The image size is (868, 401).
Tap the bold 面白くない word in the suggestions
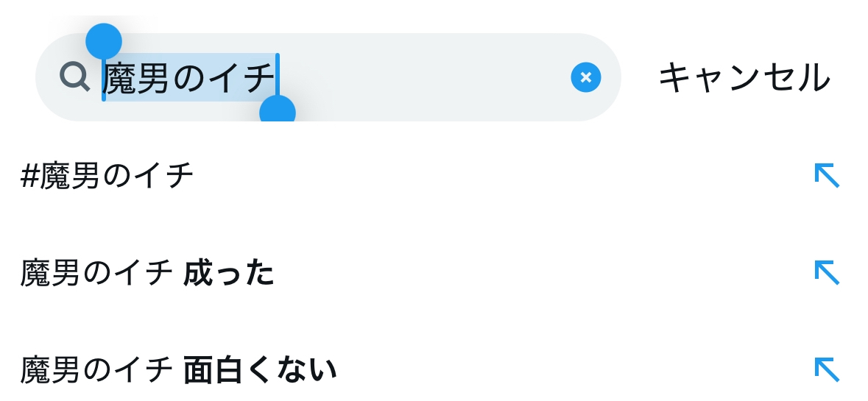259,370
